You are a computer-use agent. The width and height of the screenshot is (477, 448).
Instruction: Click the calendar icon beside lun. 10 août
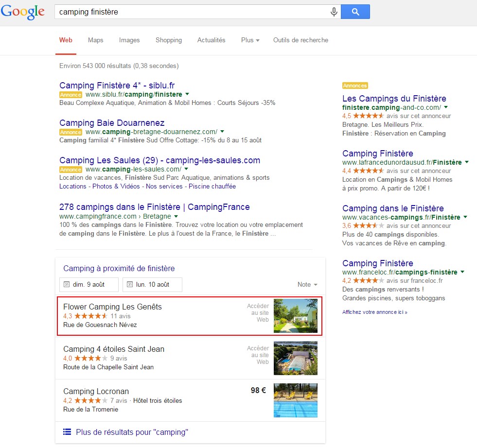coord(130,284)
